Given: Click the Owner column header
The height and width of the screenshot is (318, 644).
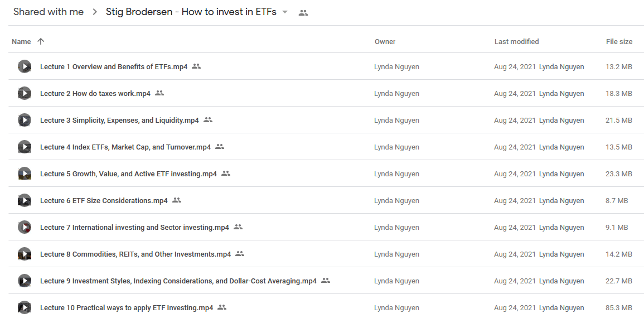Looking at the screenshot, I should (385, 41).
